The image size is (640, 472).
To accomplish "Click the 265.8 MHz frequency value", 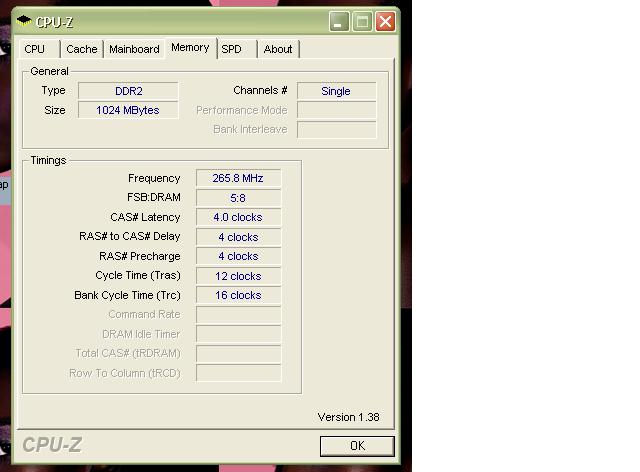I will click(238, 178).
